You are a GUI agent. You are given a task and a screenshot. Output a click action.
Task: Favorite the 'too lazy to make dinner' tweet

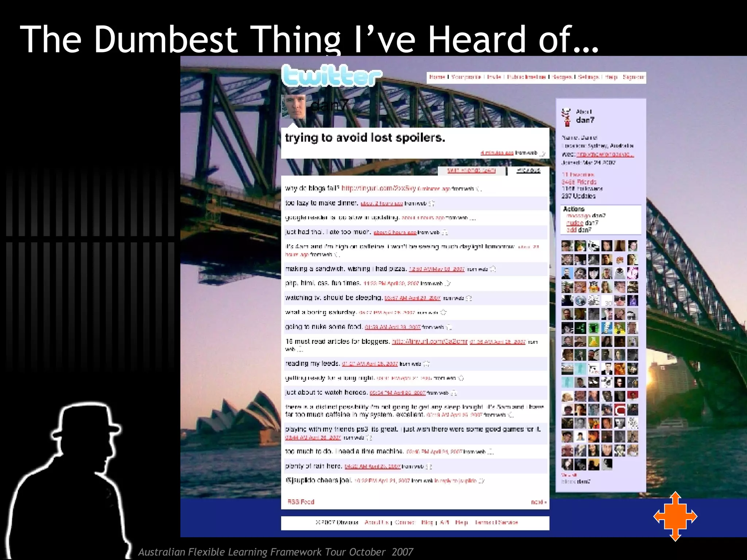click(432, 203)
